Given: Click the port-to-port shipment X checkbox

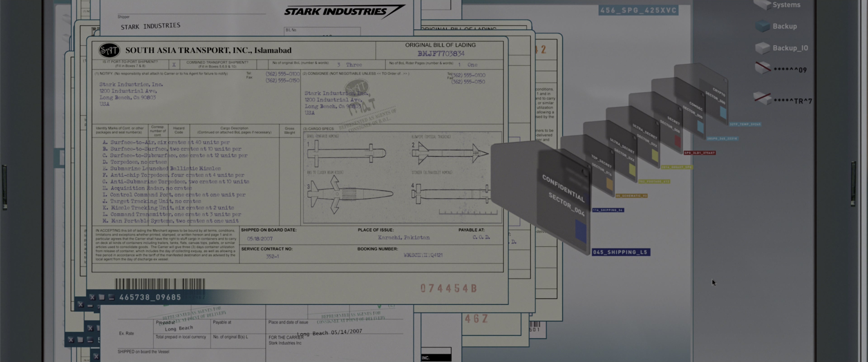Looking at the screenshot, I should tap(174, 64).
